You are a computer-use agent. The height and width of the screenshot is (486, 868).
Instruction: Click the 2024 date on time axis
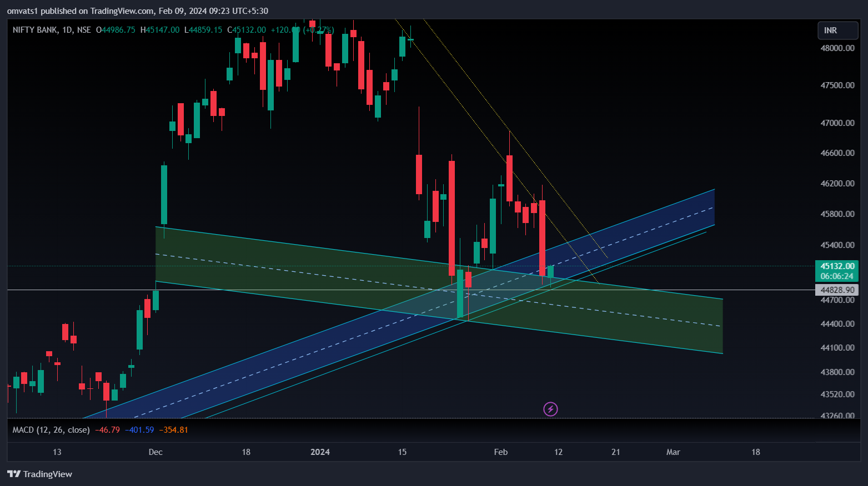pos(320,452)
